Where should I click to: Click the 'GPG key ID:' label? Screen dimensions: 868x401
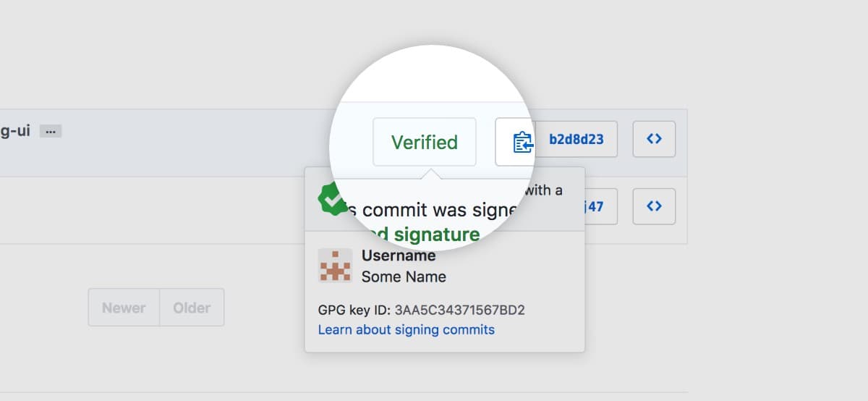point(354,311)
